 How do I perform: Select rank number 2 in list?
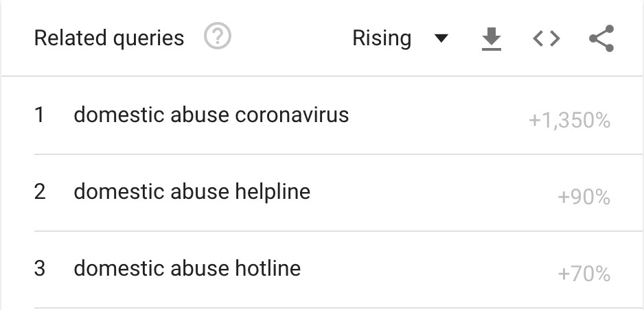40,191
